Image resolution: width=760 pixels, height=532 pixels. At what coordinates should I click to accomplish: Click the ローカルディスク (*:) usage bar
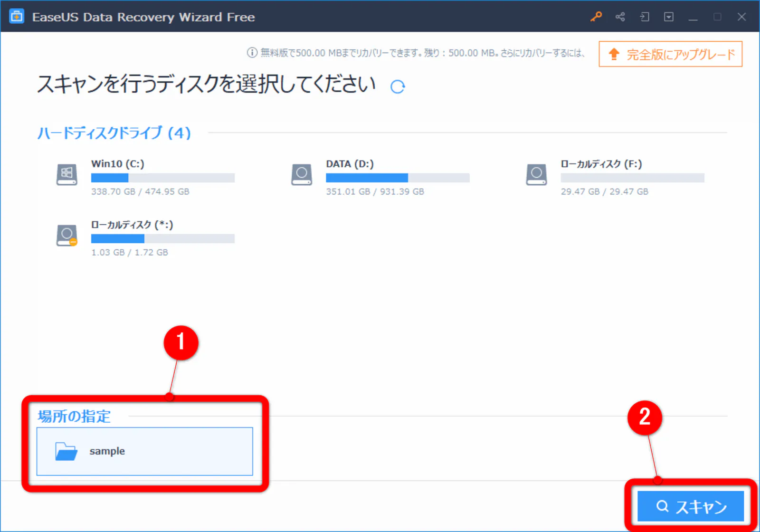pyautogui.click(x=163, y=238)
